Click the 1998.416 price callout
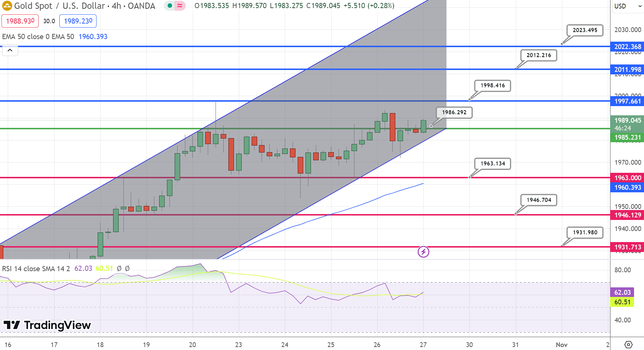 tap(493, 85)
